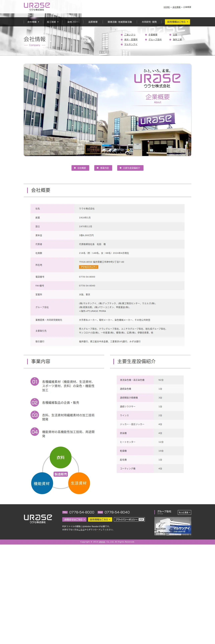Click the purple 製造販売 label in diagram
The image size is (215, 644).
click(x=61, y=474)
